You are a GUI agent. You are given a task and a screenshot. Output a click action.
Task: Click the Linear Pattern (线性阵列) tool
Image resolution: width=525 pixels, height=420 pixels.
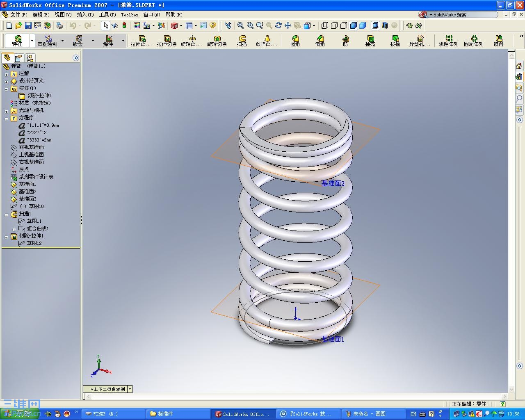[448, 41]
